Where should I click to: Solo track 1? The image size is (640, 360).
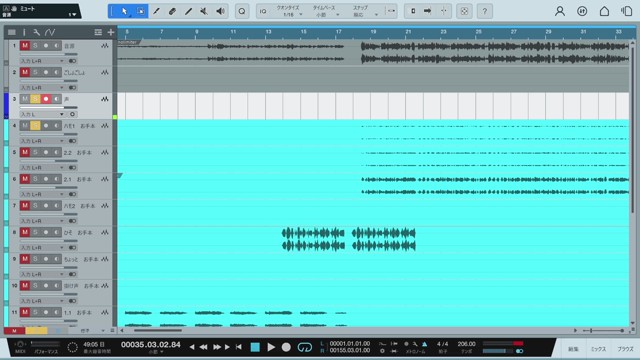tap(36, 46)
